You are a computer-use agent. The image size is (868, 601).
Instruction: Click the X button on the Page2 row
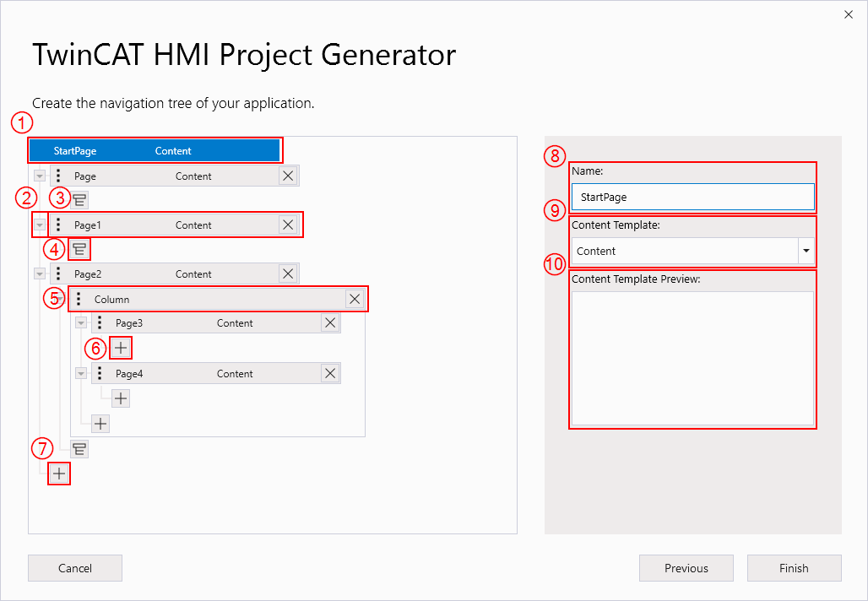tap(288, 273)
